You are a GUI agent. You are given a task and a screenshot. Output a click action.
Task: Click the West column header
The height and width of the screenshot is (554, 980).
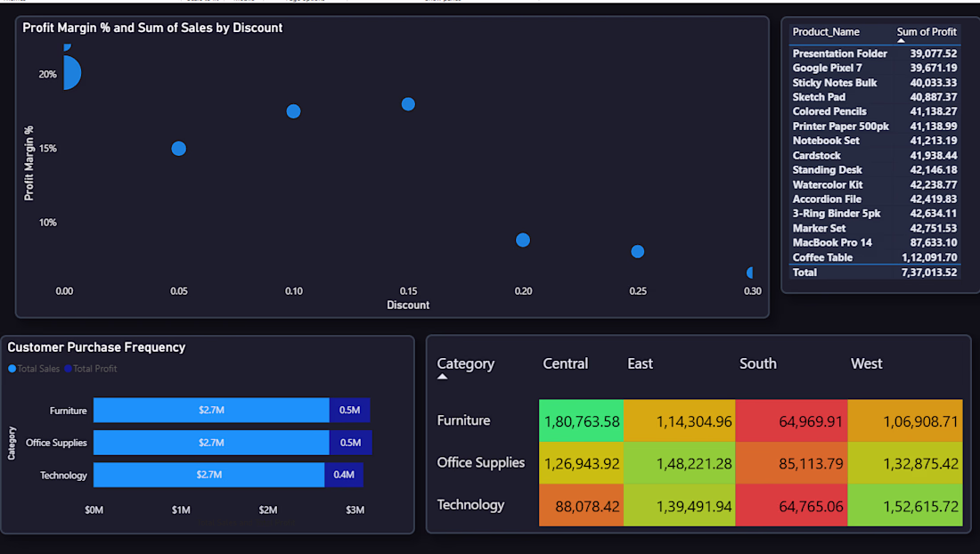click(x=866, y=363)
